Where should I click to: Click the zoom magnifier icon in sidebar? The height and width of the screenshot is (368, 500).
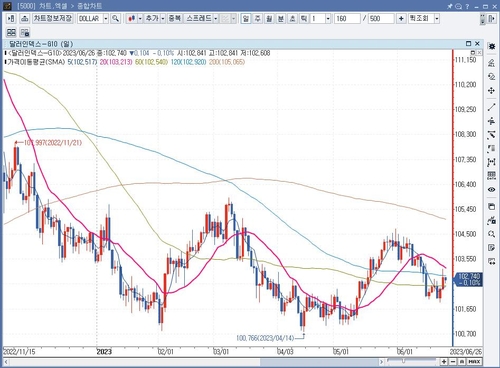[491, 234]
